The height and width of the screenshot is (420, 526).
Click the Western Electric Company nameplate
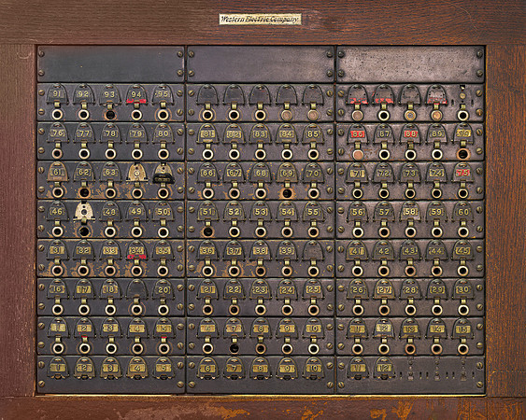click(260, 20)
